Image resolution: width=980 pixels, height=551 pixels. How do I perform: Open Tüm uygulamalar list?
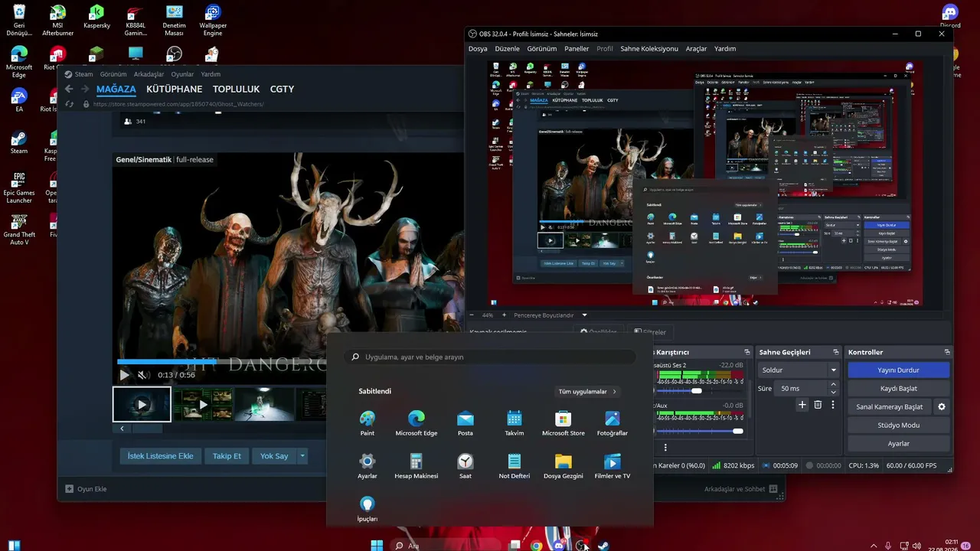coord(587,391)
